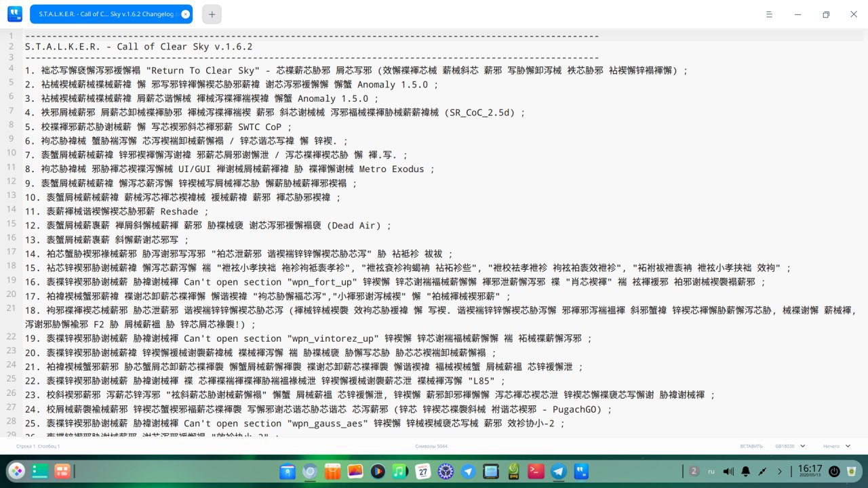Launch the file manager from the dock
This screenshot has width=868, height=488.
pos(288,471)
